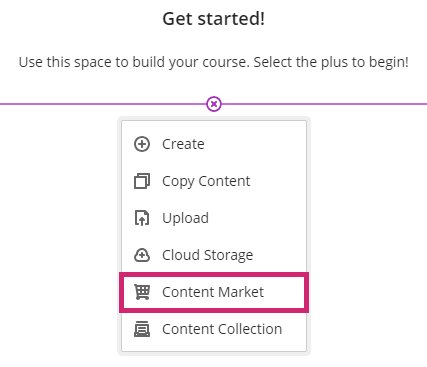
Task: Click the purple divider line right of X
Action: point(324,104)
